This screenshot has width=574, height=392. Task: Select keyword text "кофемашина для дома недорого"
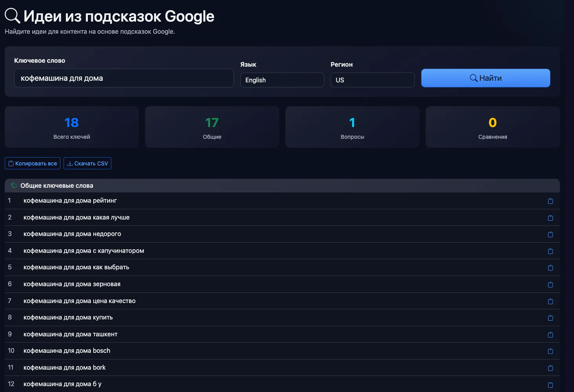[x=72, y=234]
